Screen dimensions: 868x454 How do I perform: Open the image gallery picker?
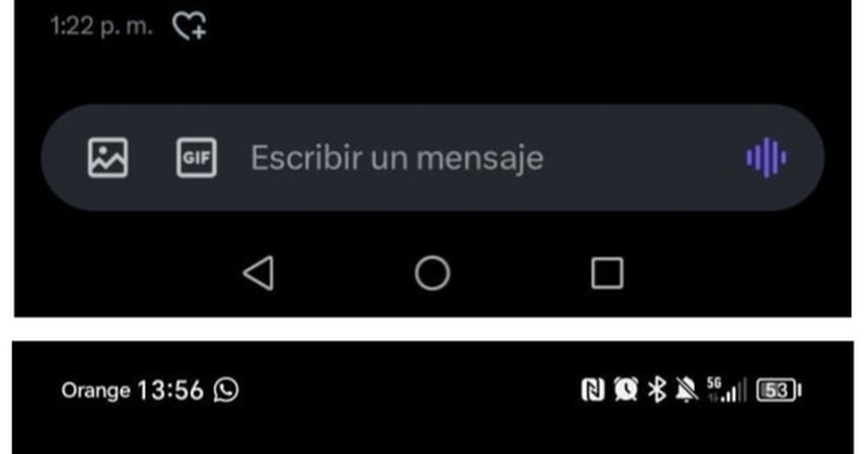click(x=108, y=158)
